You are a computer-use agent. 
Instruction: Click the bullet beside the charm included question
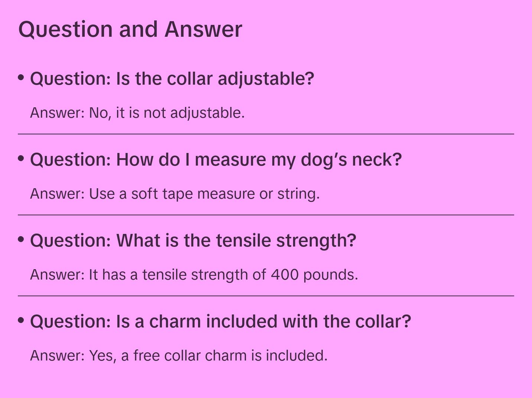tap(21, 320)
